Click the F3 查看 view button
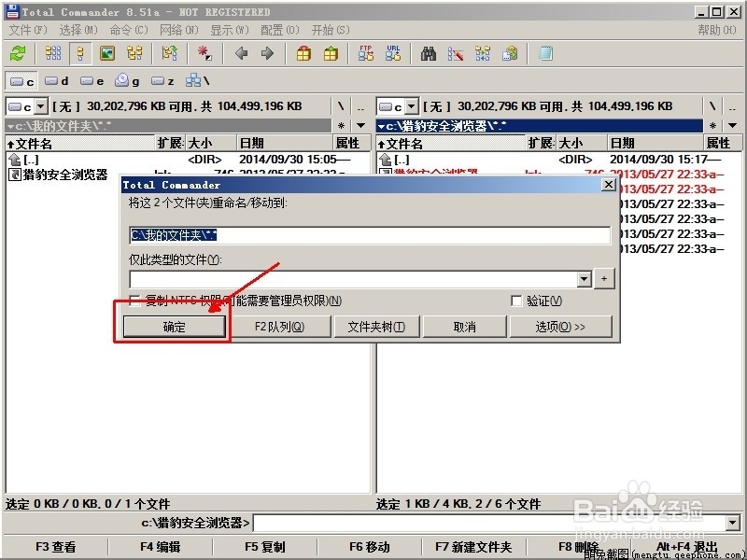The width and height of the screenshot is (747, 560). tap(56, 547)
